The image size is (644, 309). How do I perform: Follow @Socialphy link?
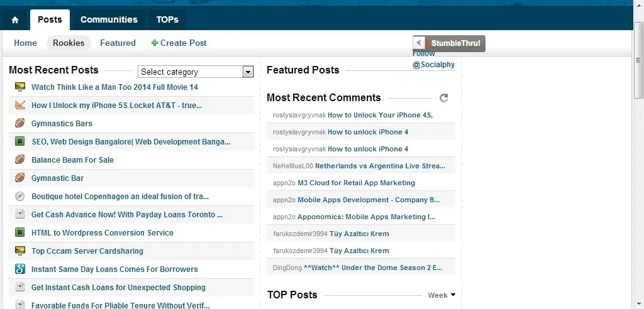pos(434,59)
